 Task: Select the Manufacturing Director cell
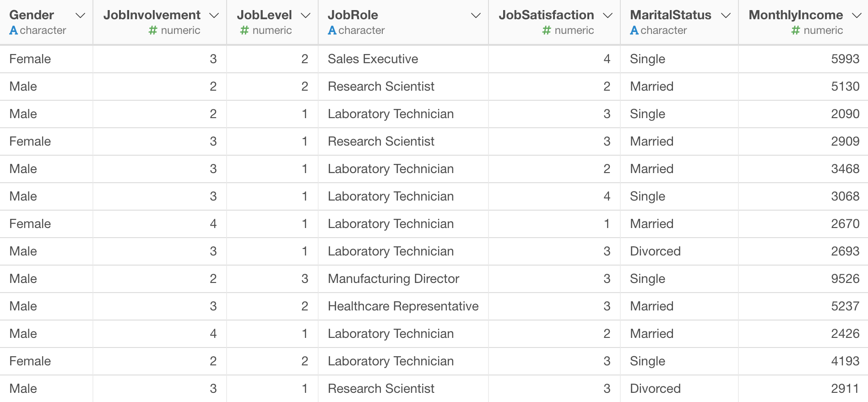coord(403,279)
